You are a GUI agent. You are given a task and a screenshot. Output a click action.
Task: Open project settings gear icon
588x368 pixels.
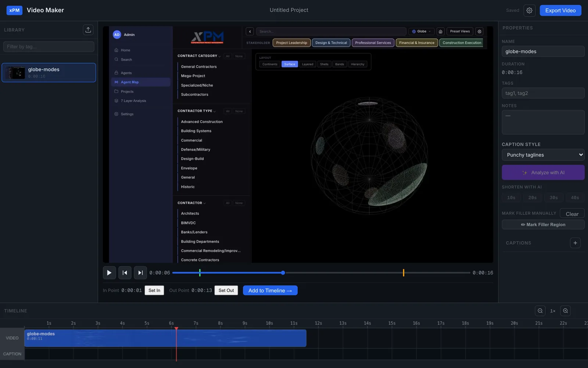click(x=529, y=10)
